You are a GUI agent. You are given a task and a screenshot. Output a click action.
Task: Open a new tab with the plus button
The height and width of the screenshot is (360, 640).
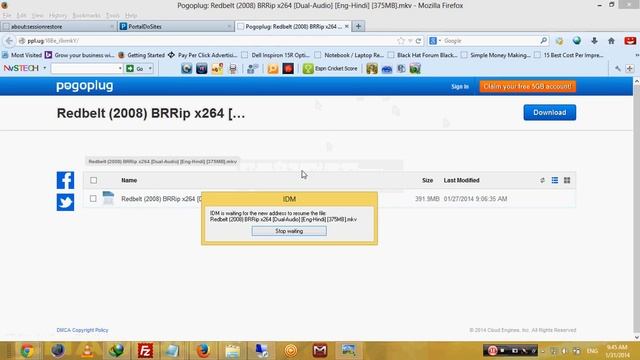[358, 27]
